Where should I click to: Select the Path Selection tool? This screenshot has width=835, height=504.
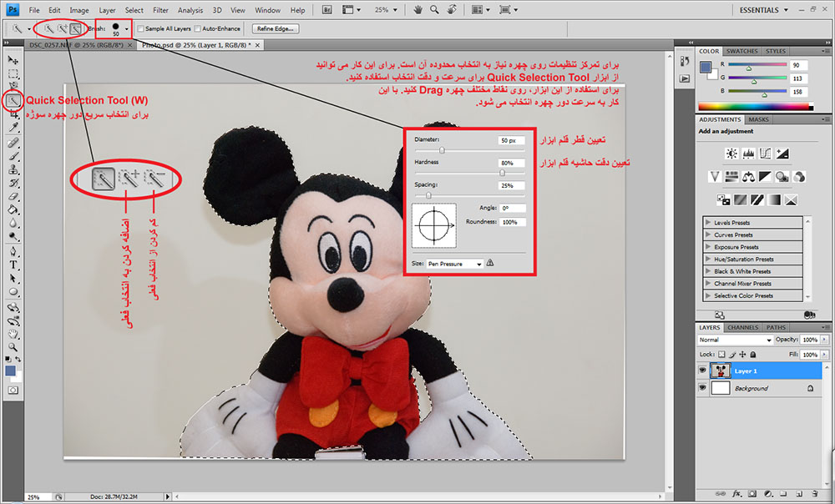(13, 279)
